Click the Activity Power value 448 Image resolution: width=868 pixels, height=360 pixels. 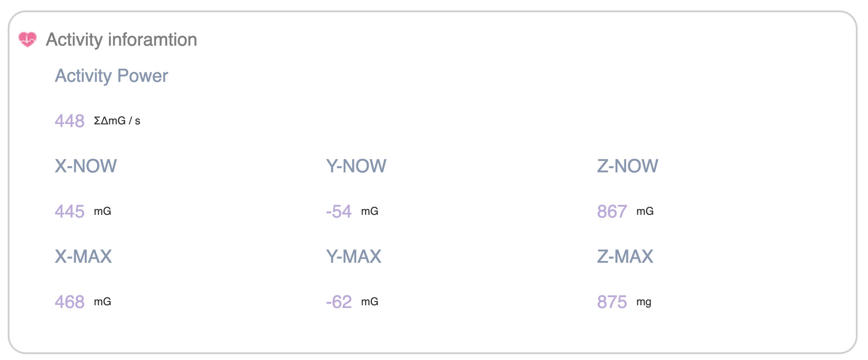click(70, 121)
